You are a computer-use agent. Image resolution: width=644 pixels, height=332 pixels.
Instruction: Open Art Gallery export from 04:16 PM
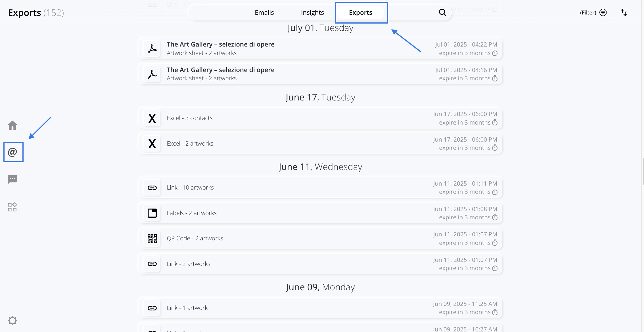[x=220, y=70]
